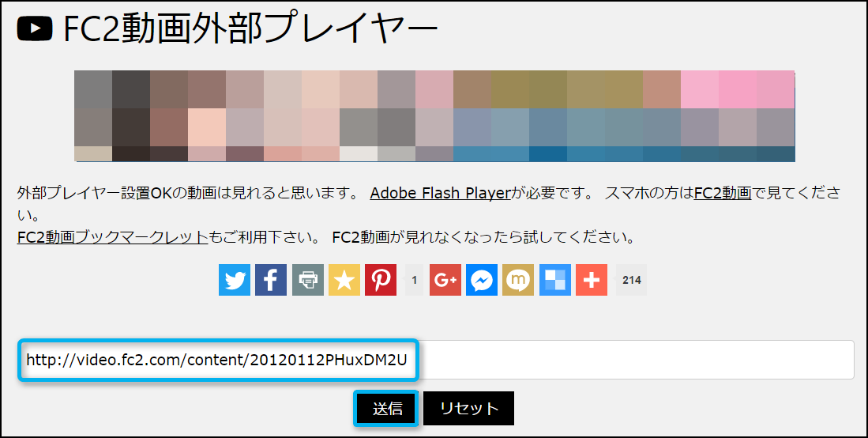Viewport: 868px width, 438px height.
Task: Click the Facebook share icon
Action: [270, 280]
